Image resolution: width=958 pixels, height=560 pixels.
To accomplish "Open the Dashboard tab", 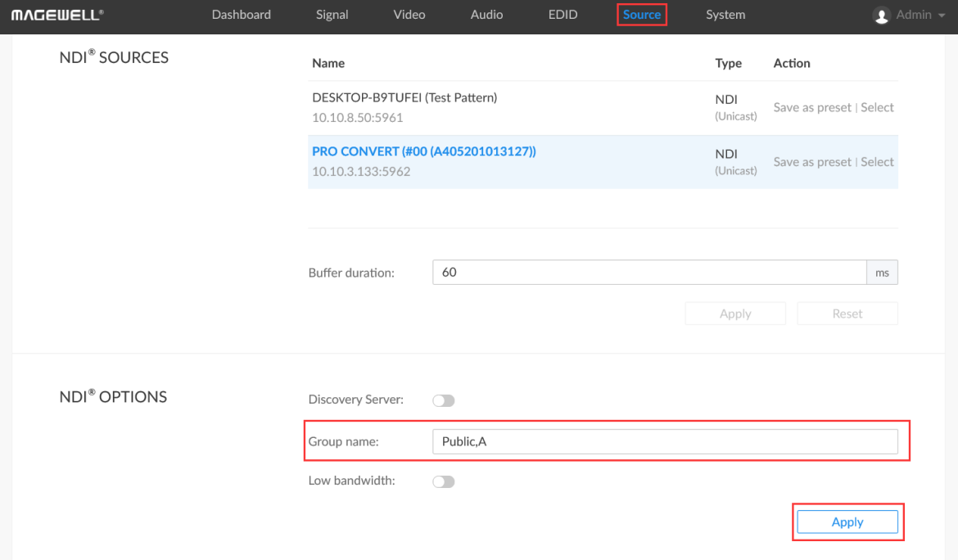I will pos(242,15).
